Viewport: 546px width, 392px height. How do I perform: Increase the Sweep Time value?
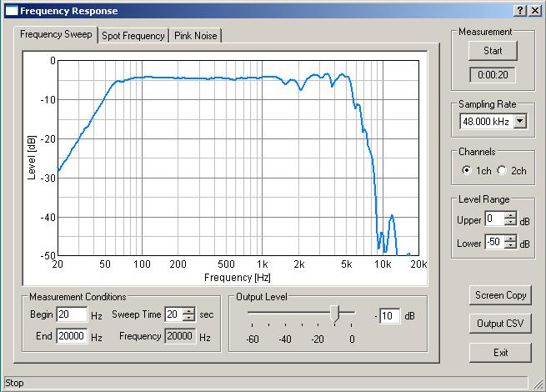click(x=188, y=311)
